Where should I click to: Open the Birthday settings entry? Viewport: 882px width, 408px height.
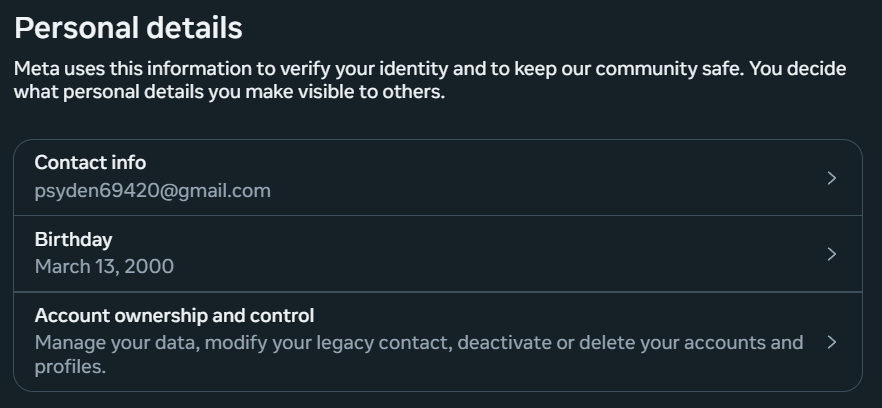point(73,240)
